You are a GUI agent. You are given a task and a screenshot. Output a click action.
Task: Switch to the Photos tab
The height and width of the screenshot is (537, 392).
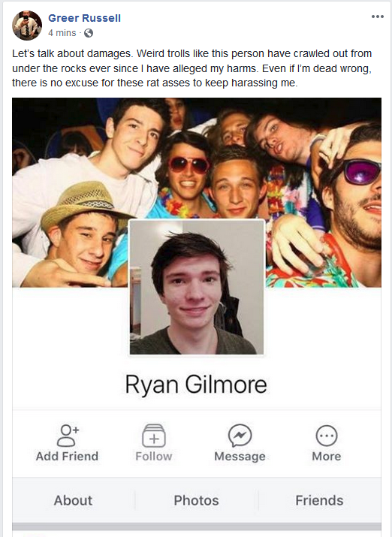coord(196,500)
